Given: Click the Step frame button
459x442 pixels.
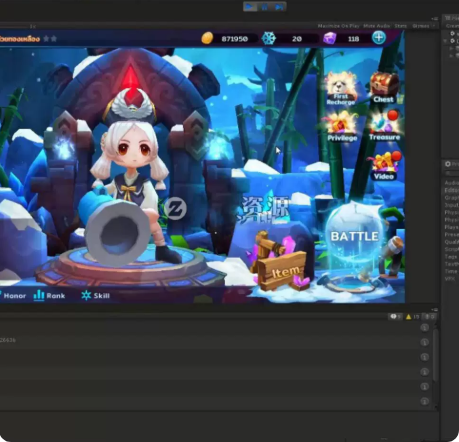Looking at the screenshot, I should pos(279,6).
